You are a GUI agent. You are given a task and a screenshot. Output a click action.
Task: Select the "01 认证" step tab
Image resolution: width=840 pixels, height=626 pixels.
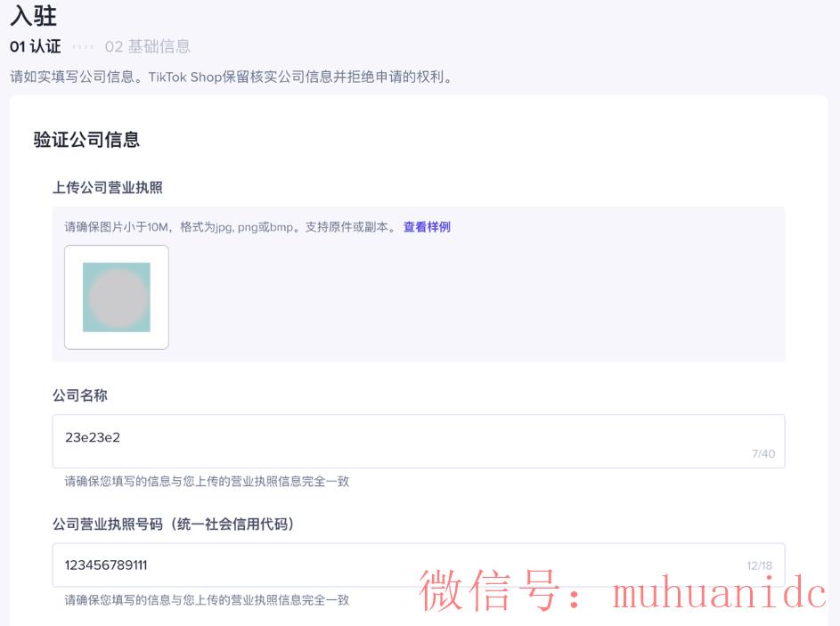[36, 46]
